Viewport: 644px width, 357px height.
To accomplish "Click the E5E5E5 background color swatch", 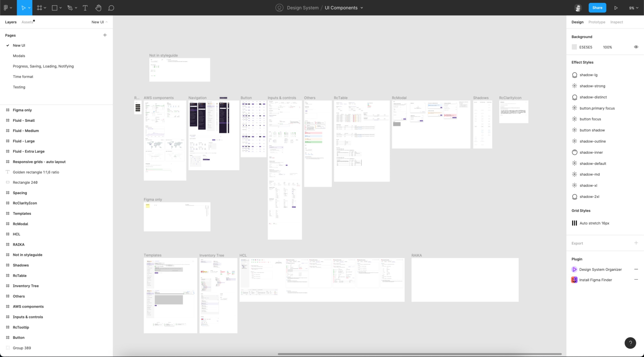I will click(574, 47).
